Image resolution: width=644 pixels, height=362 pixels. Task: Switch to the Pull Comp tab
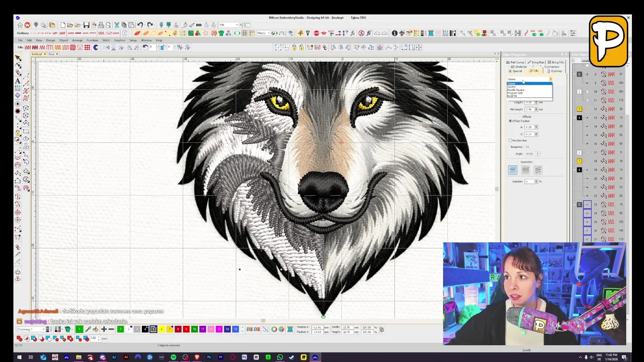pos(516,62)
